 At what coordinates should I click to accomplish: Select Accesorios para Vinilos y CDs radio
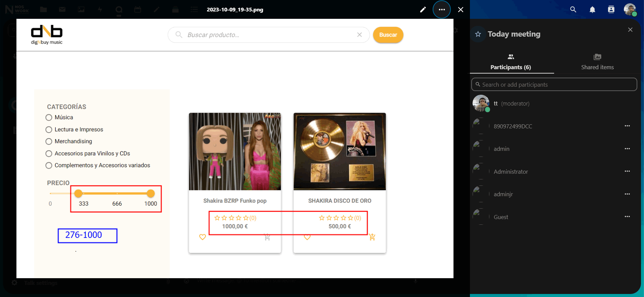point(49,154)
